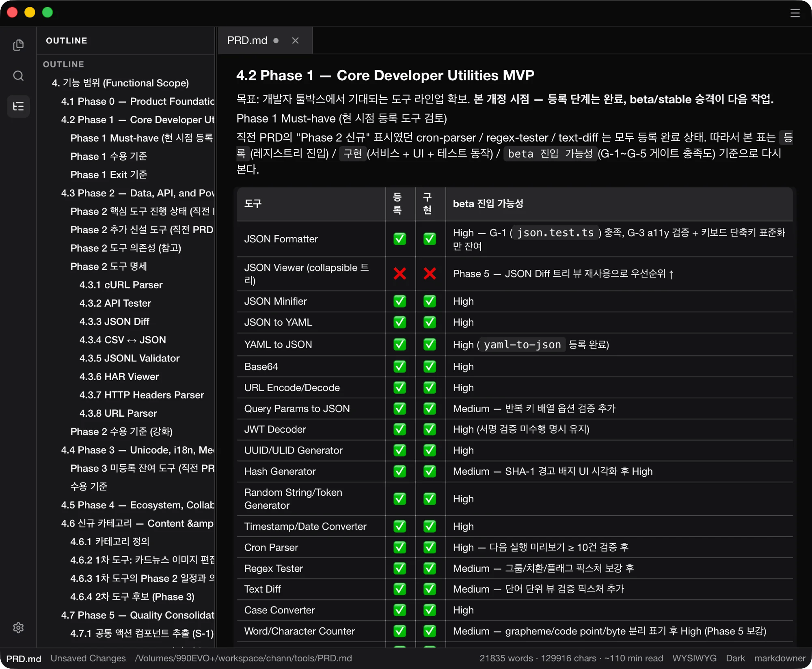Screen dimensions: 812x669
Task: Go to 4.3.6 HAR Viewer outline item
Action: [119, 376]
